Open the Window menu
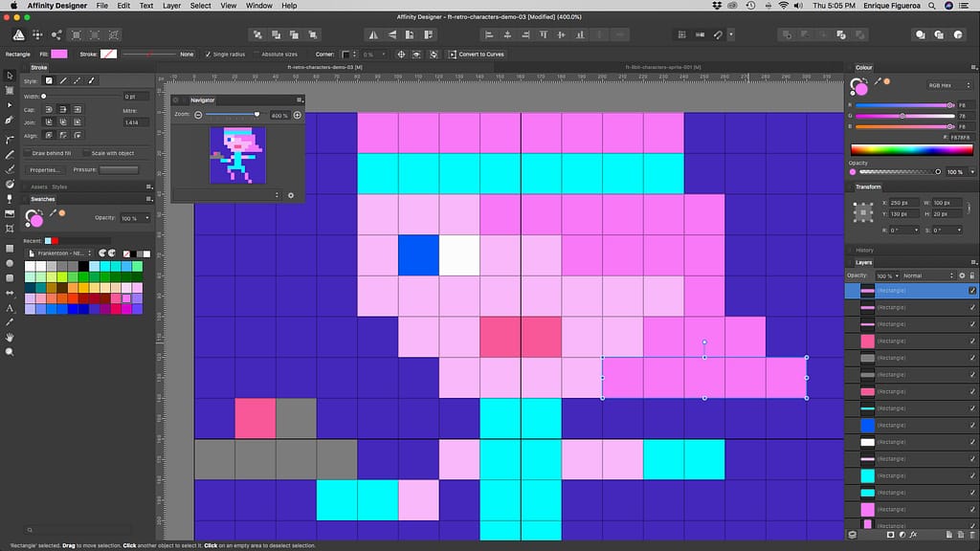Viewport: 980px width, 551px height. coord(258,6)
